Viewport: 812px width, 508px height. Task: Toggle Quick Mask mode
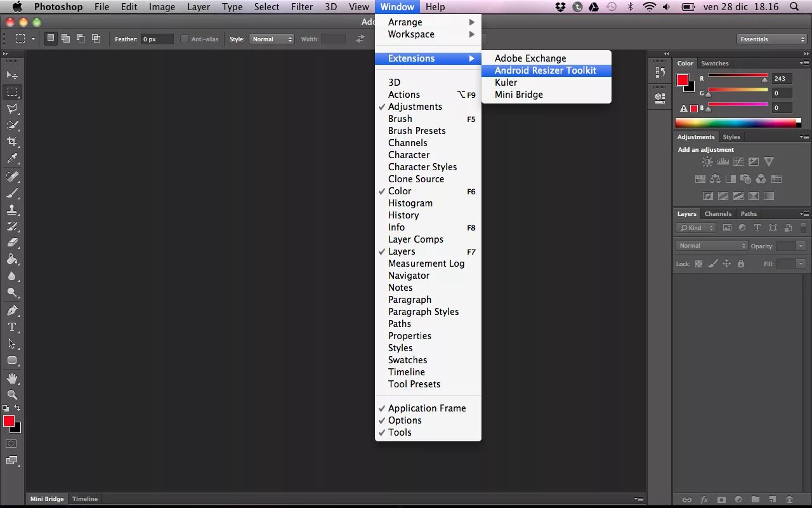11,443
